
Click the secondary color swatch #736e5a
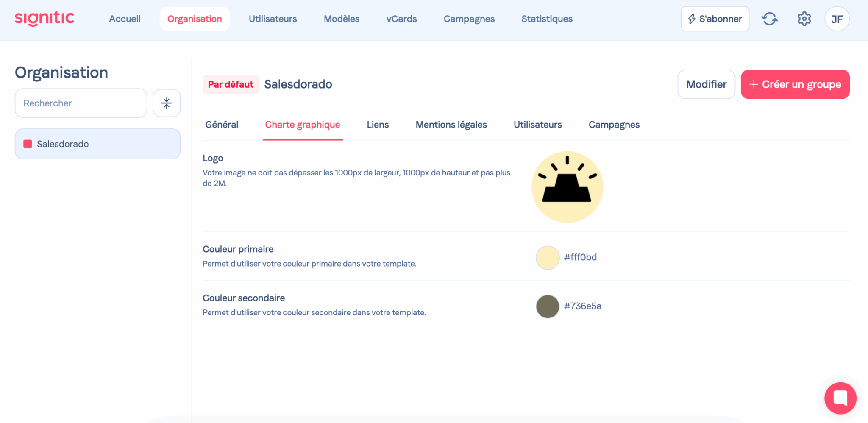click(x=548, y=306)
